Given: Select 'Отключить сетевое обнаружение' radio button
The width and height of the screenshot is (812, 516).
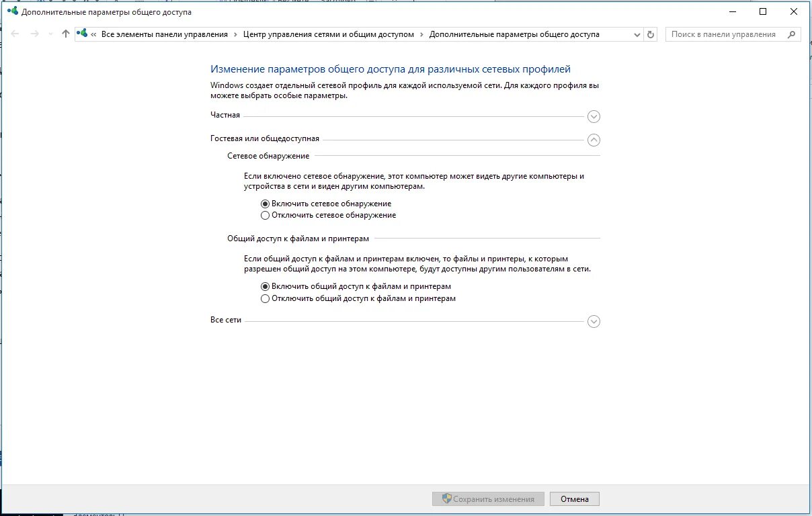Looking at the screenshot, I should point(265,216).
